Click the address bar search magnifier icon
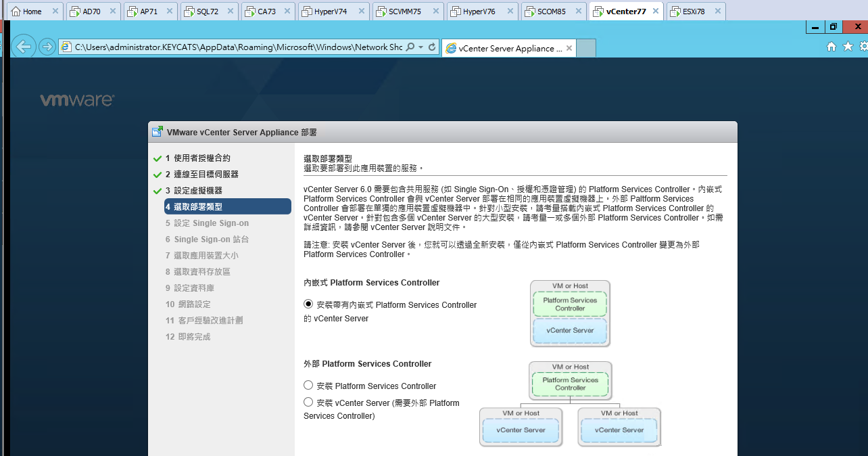The image size is (868, 456). pos(412,47)
